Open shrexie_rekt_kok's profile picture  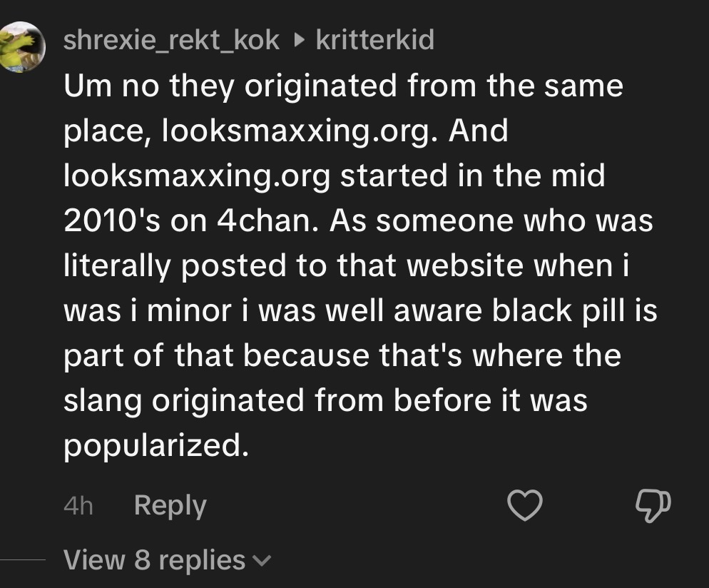(x=21, y=46)
